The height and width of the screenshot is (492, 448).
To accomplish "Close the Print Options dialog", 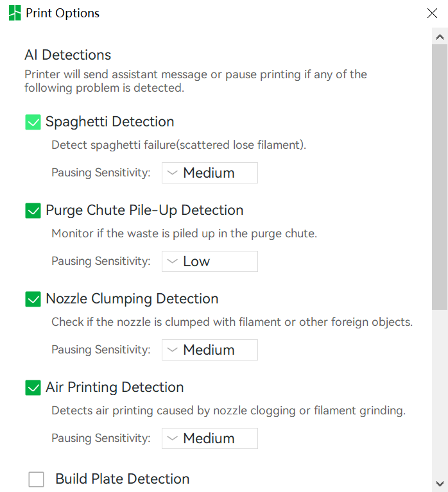I will [x=432, y=13].
